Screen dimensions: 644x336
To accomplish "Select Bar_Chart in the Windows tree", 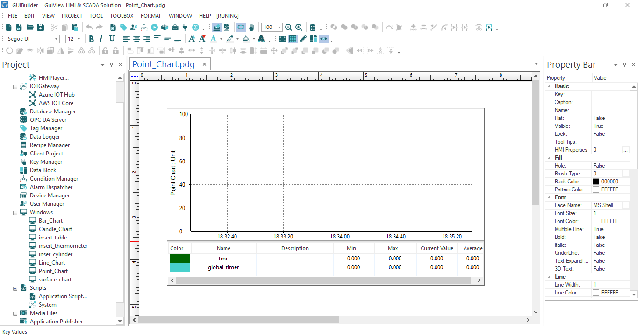I will click(50, 221).
